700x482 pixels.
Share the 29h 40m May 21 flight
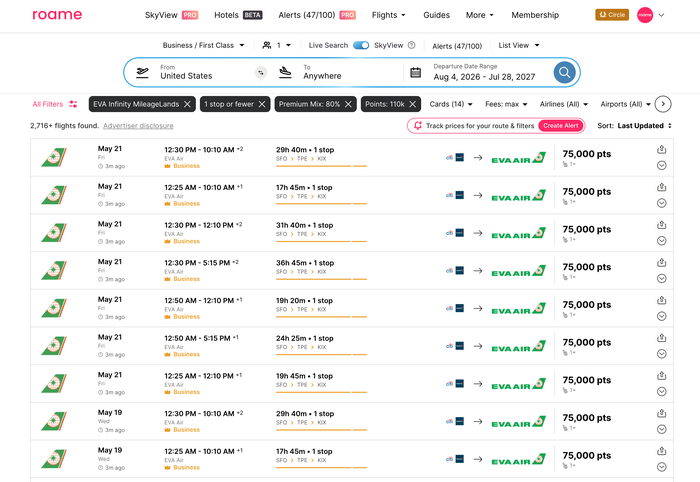pyautogui.click(x=662, y=150)
